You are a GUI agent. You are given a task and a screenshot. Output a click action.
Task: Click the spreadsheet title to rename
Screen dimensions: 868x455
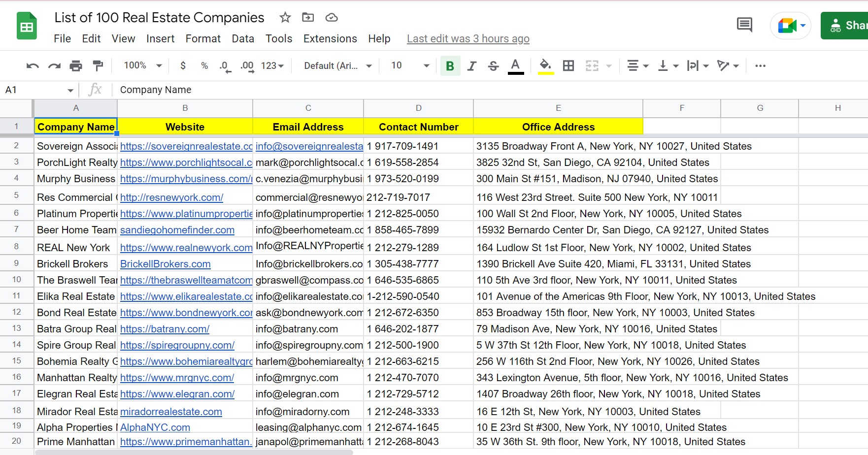click(159, 18)
